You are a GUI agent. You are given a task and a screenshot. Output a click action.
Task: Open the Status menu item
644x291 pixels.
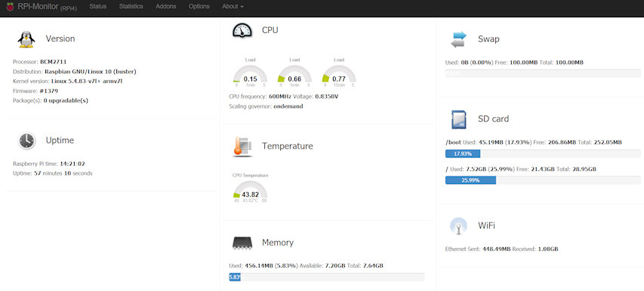coord(97,7)
